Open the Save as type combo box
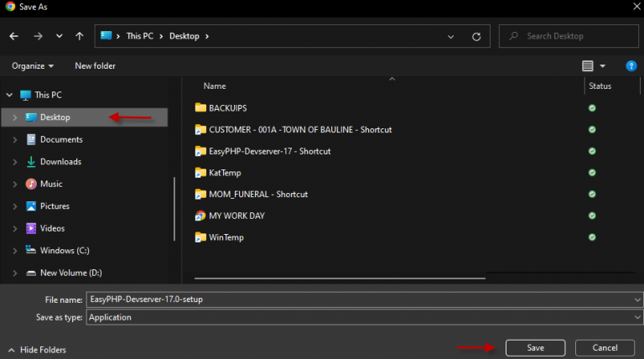This screenshot has height=359, width=644. click(364, 317)
